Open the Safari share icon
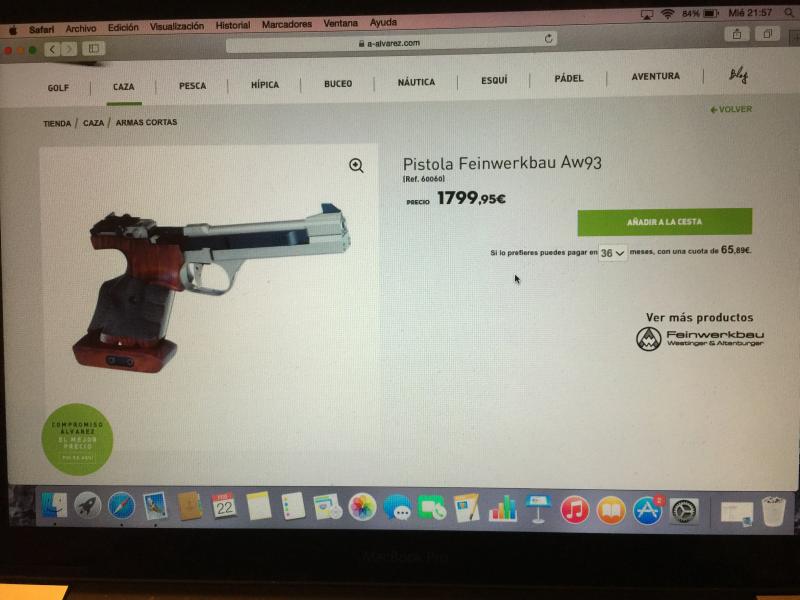 point(737,34)
